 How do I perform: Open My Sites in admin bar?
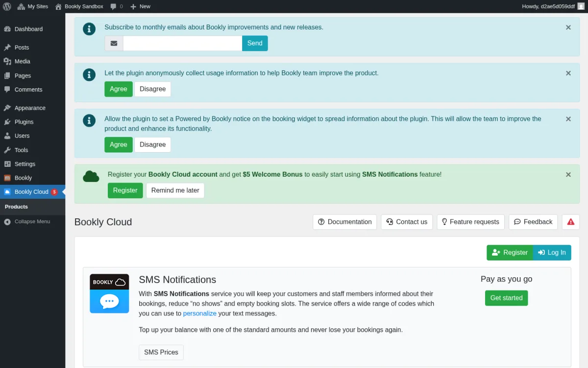[33, 6]
